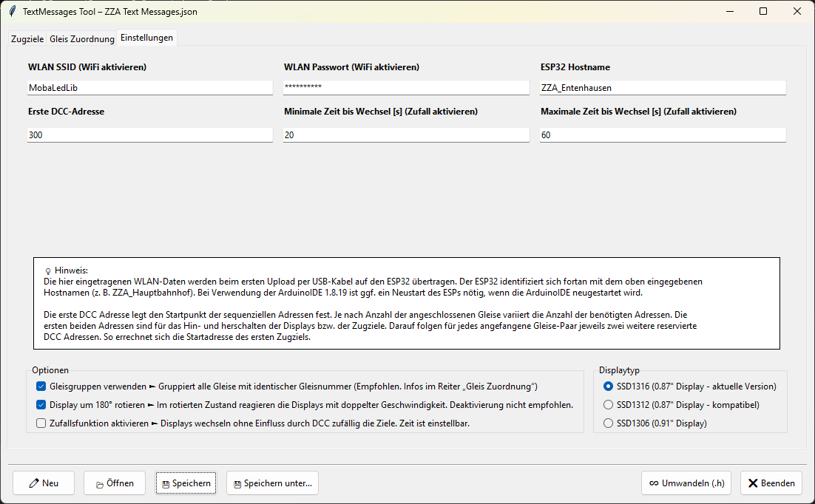Open the Gleis Zuordnung tab
This screenshot has width=815, height=504.
(81, 39)
